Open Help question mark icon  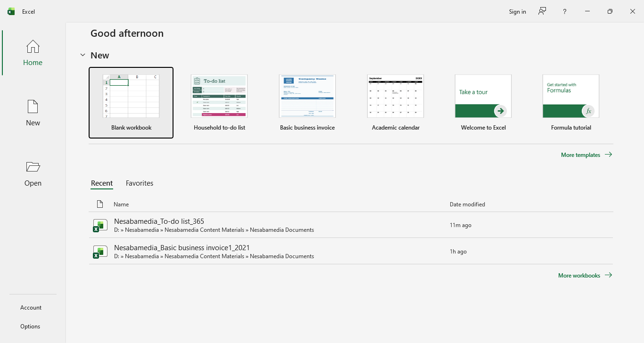click(564, 11)
